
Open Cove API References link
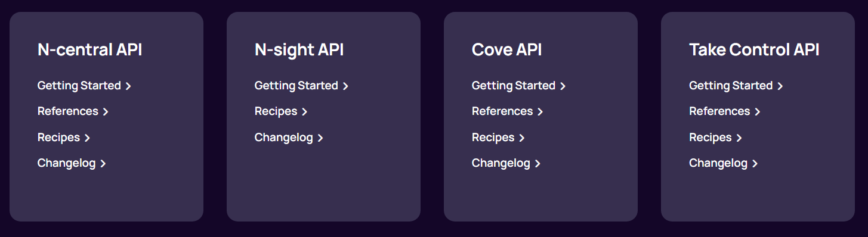click(x=507, y=111)
